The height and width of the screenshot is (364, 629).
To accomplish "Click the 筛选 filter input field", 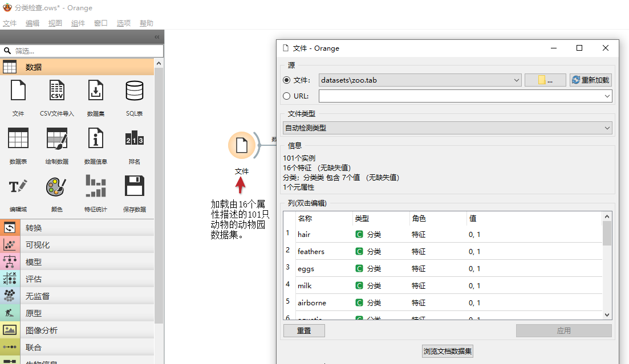I will [82, 51].
